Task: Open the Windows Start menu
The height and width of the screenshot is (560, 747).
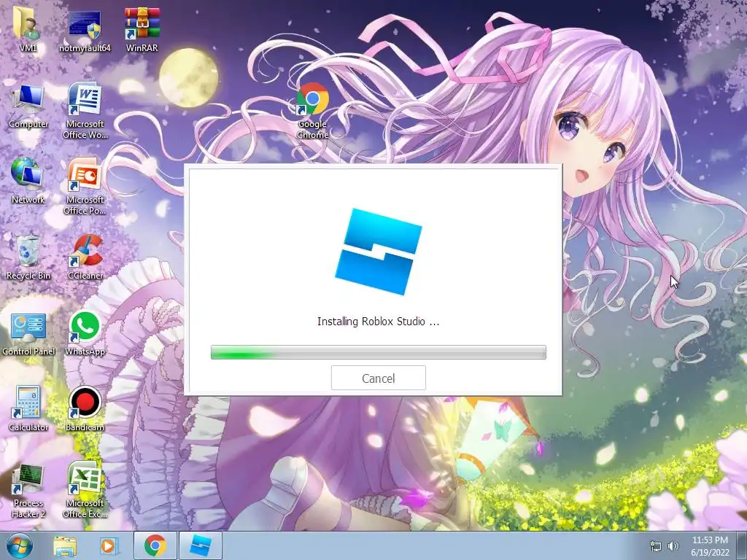Action: (x=20, y=545)
